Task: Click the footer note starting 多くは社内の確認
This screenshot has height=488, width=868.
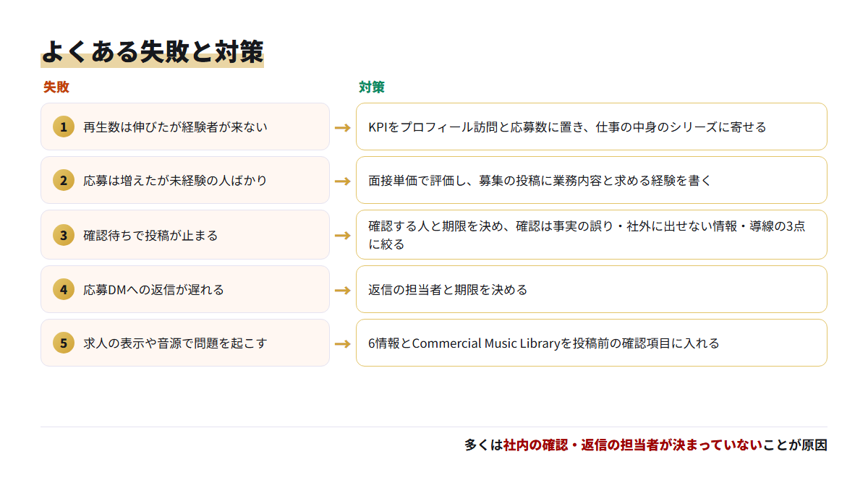Action: pyautogui.click(x=645, y=445)
